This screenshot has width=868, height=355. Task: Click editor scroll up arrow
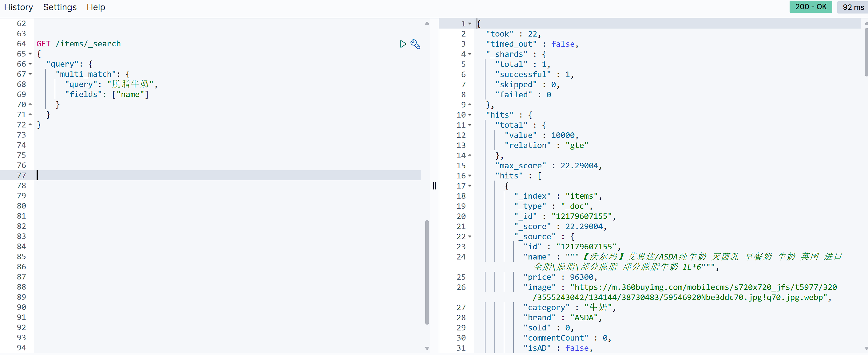coord(427,24)
